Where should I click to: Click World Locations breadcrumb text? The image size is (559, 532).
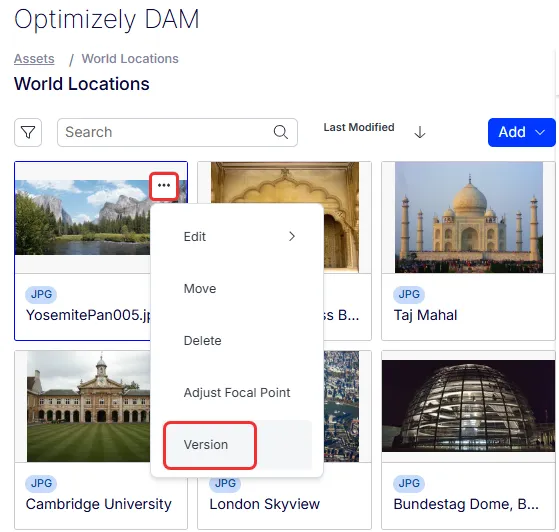pos(130,59)
